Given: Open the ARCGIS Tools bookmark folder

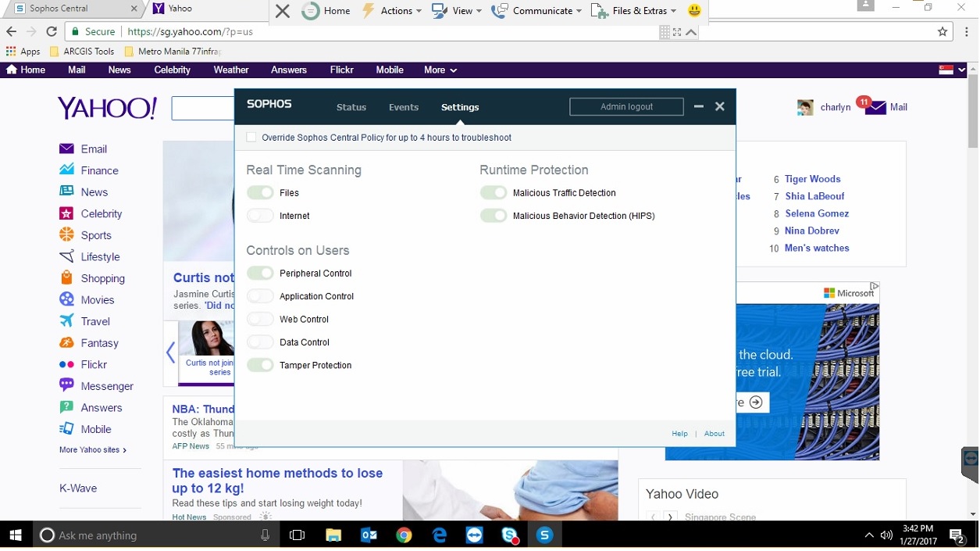Looking at the screenshot, I should pyautogui.click(x=81, y=52).
